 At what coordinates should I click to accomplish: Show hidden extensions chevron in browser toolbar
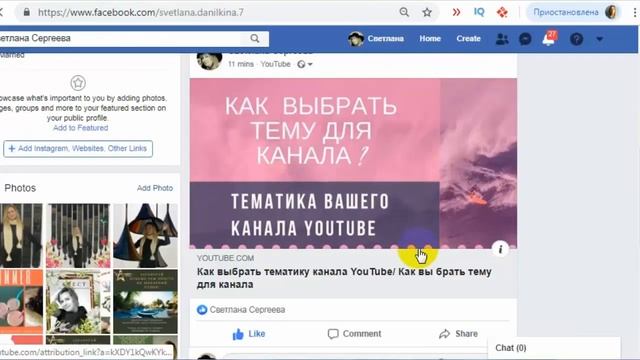(x=456, y=12)
